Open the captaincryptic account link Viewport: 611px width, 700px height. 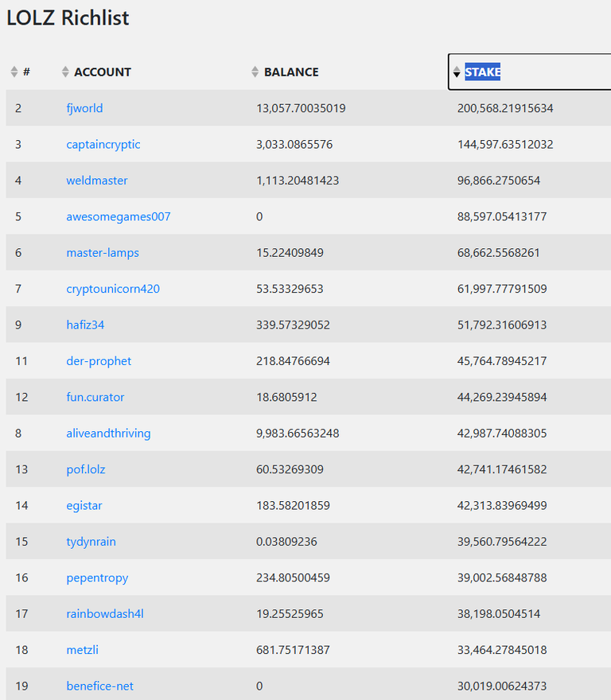(103, 145)
